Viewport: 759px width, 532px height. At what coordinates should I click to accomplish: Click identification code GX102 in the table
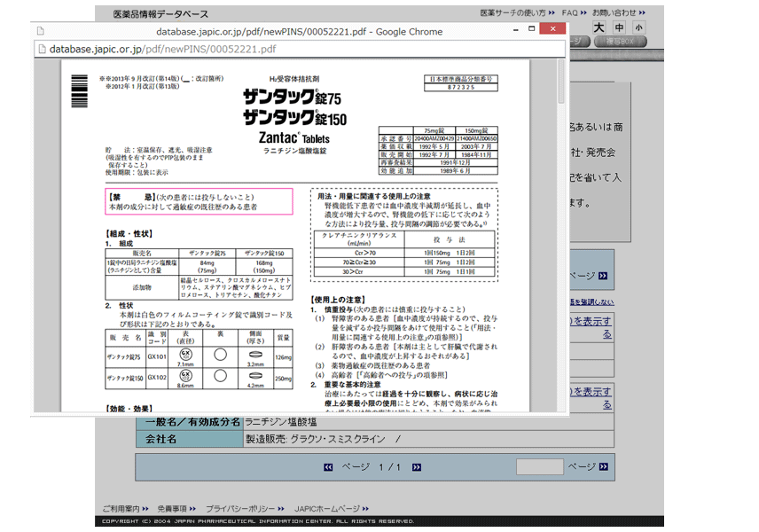[157, 378]
